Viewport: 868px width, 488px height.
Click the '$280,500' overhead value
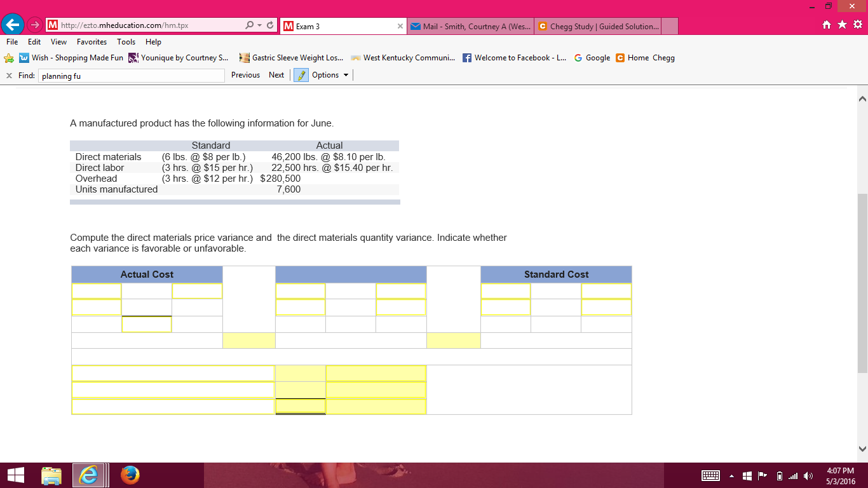(280, 179)
